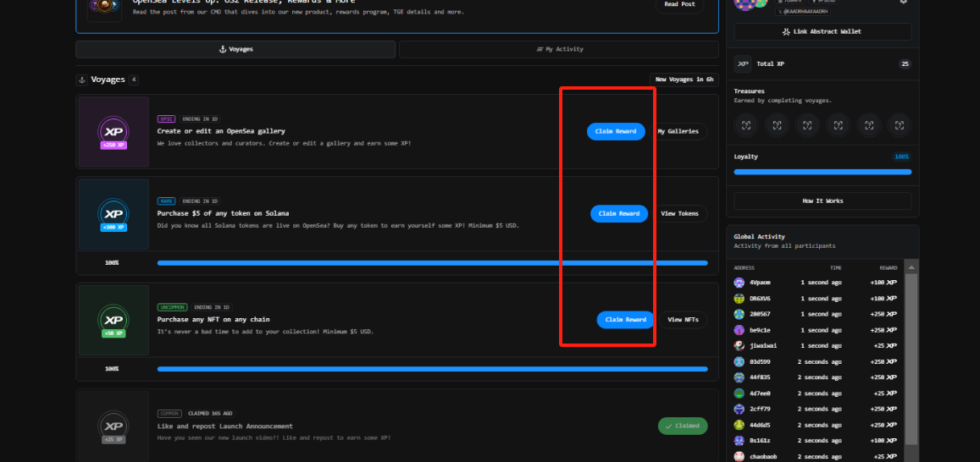Click the ADDRESS column header
The width and height of the screenshot is (980, 462).
coord(745,268)
